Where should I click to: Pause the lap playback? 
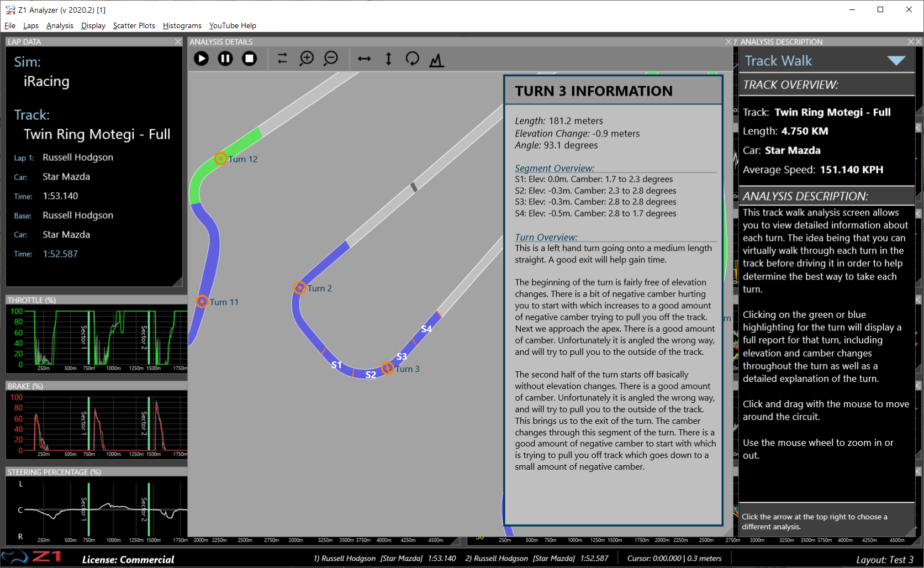[225, 59]
